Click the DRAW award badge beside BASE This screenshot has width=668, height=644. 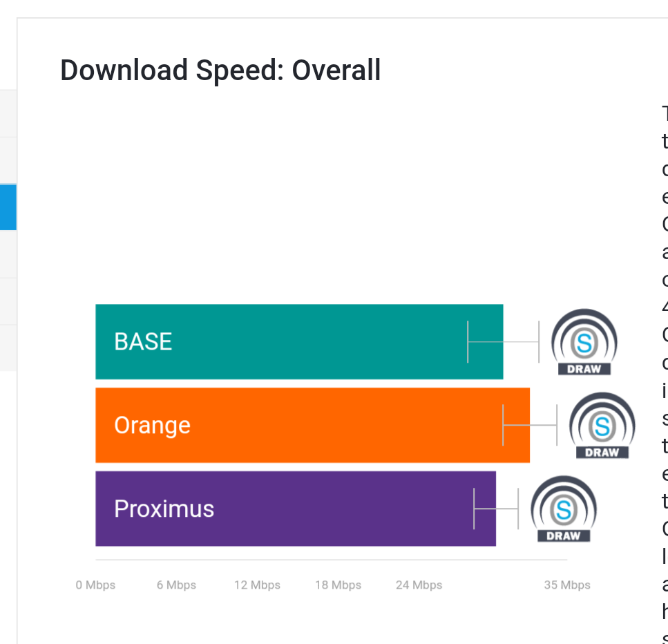[584, 342]
